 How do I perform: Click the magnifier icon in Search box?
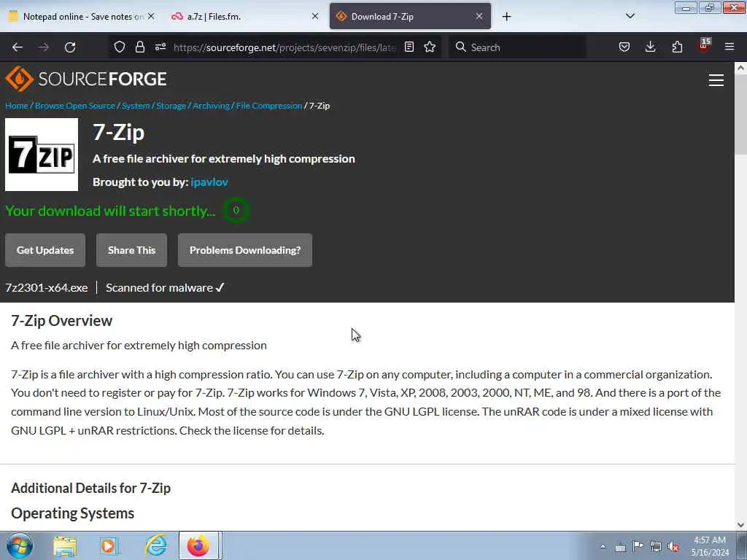[461, 47]
